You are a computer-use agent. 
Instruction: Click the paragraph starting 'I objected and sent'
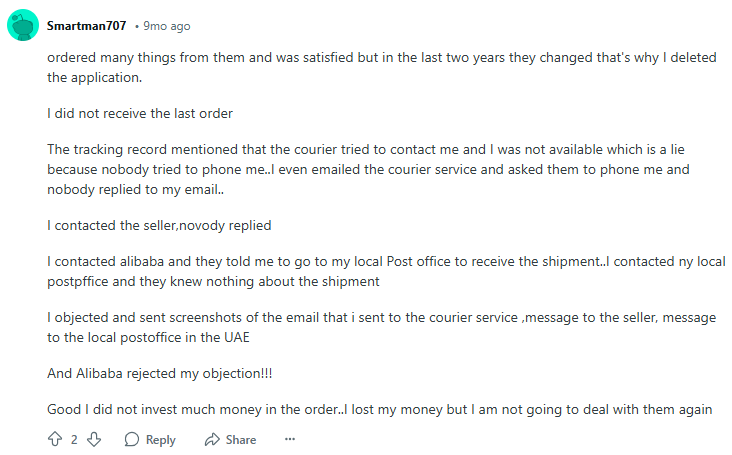380,328
